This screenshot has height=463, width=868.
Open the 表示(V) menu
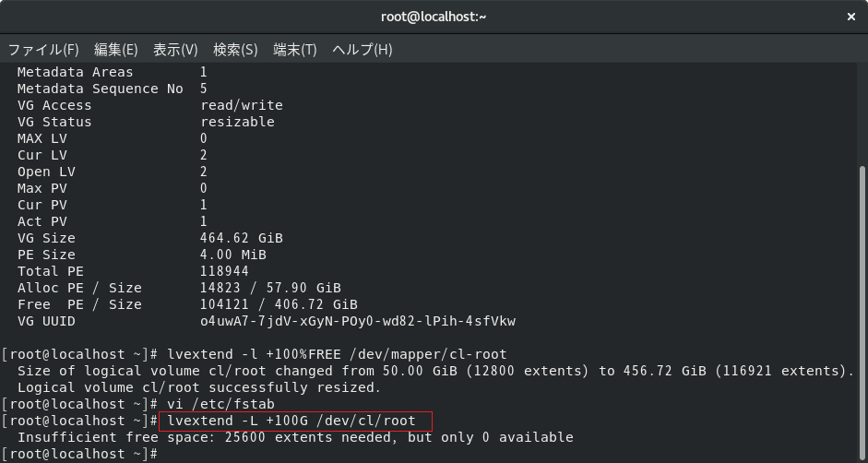(175, 50)
